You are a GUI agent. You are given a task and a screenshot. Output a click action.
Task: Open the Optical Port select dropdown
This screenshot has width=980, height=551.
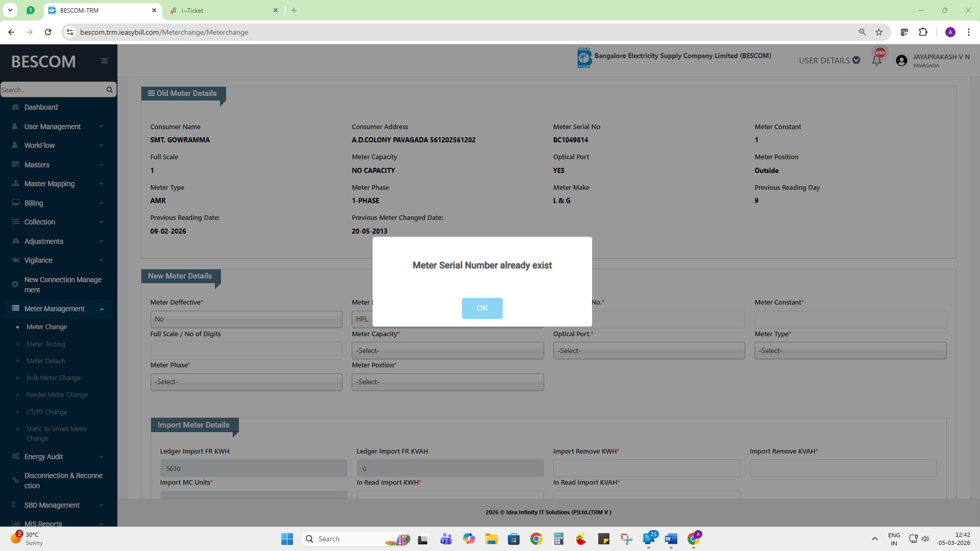coord(648,350)
